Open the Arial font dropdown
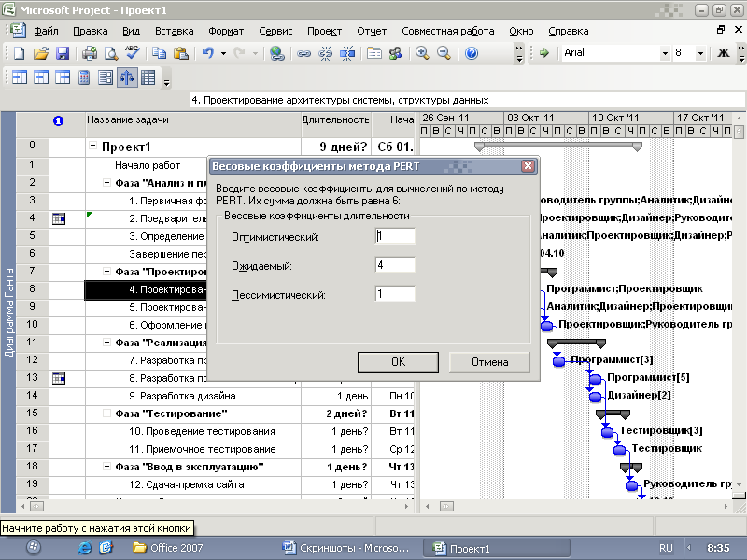 click(x=665, y=53)
